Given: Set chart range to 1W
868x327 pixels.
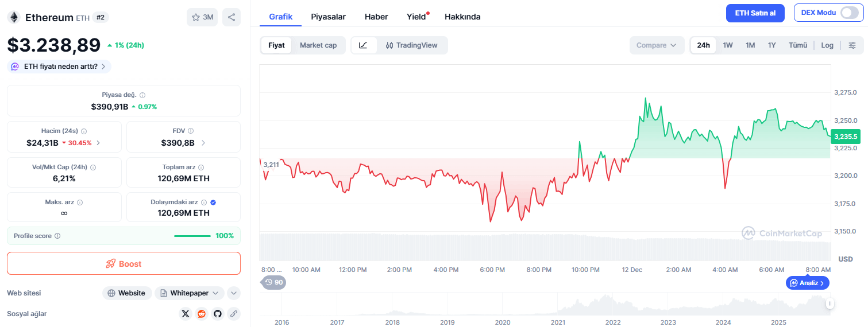Looking at the screenshot, I should 728,45.
